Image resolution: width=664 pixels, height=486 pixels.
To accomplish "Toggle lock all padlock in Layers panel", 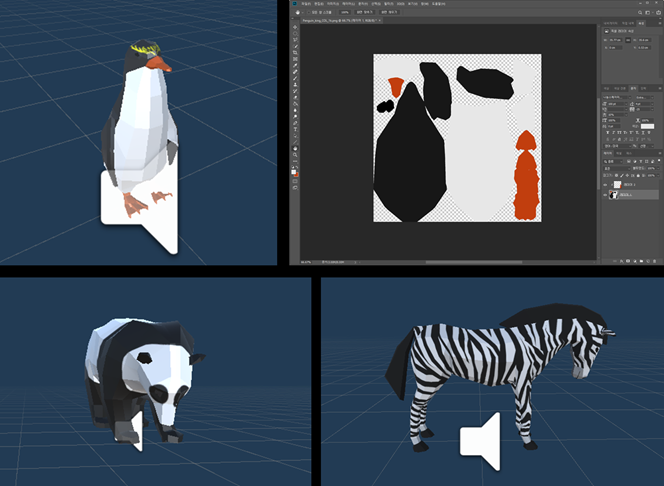I will 638,175.
